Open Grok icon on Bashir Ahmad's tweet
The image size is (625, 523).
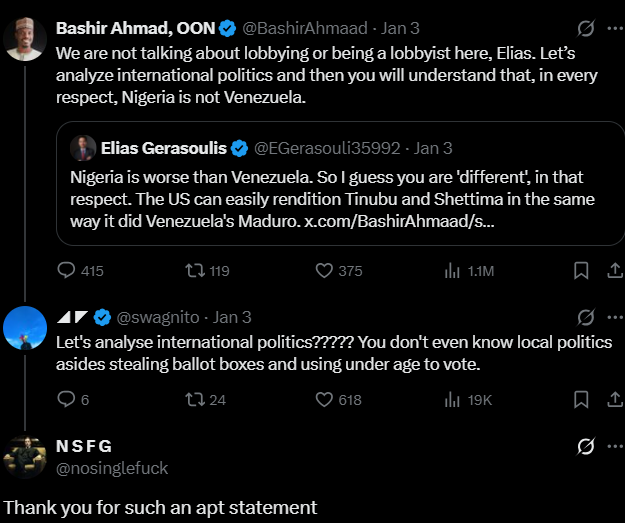point(587,28)
